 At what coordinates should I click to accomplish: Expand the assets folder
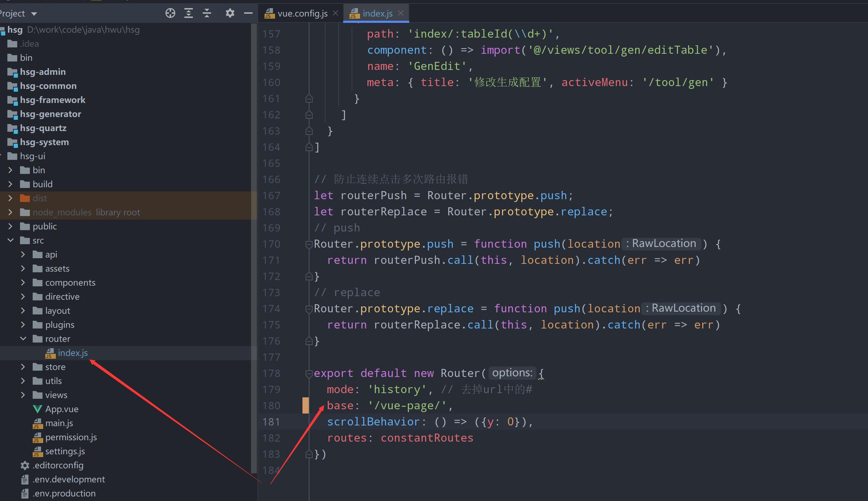(23, 268)
